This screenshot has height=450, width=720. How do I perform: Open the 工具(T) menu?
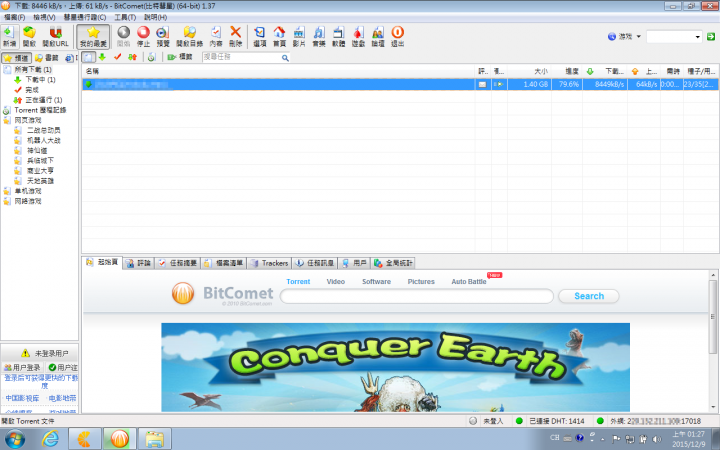coord(125,17)
